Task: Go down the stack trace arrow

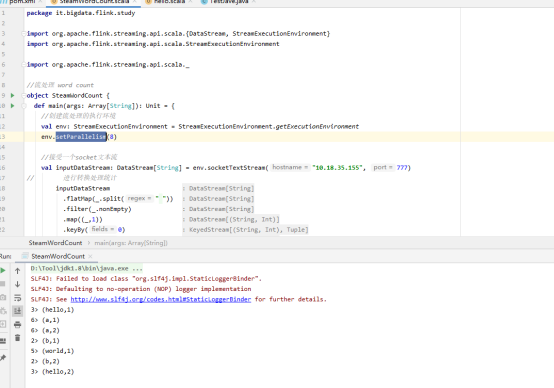Action: coord(17,284)
